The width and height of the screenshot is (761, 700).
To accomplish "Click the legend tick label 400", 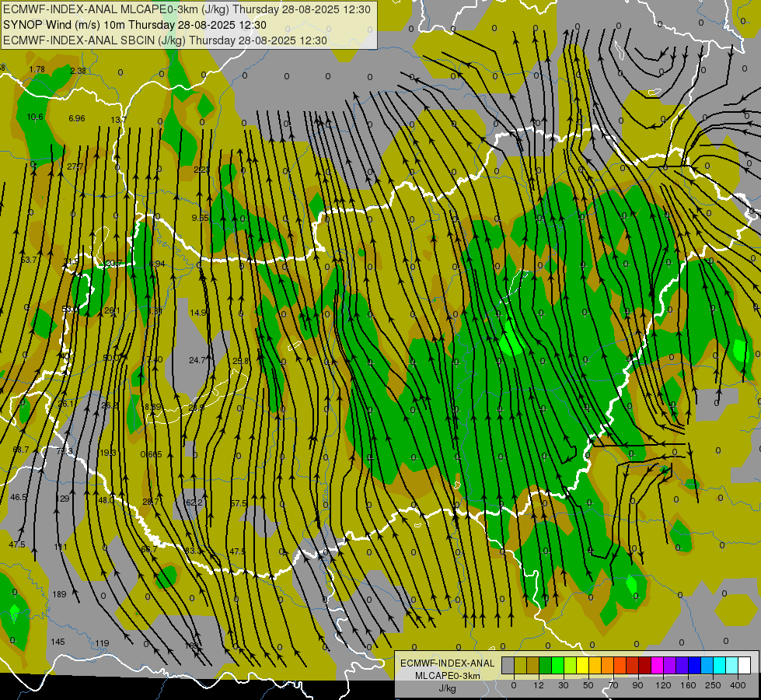I will tap(738, 685).
